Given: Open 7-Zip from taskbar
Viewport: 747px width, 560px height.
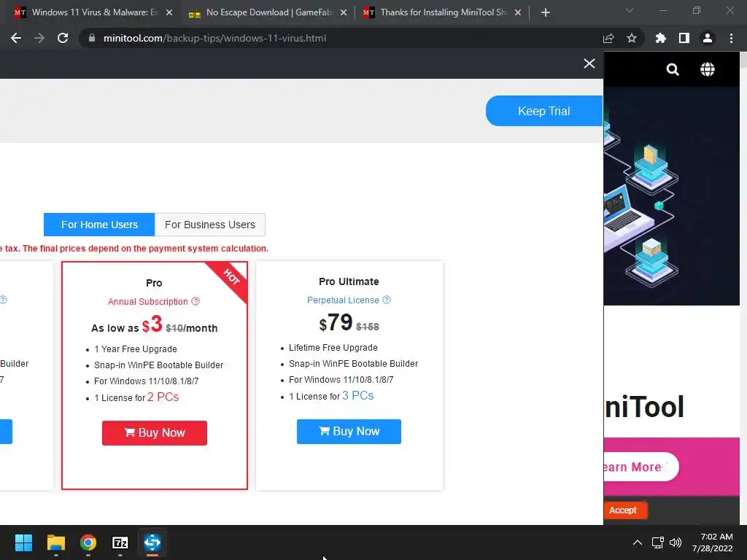Looking at the screenshot, I should tap(120, 542).
